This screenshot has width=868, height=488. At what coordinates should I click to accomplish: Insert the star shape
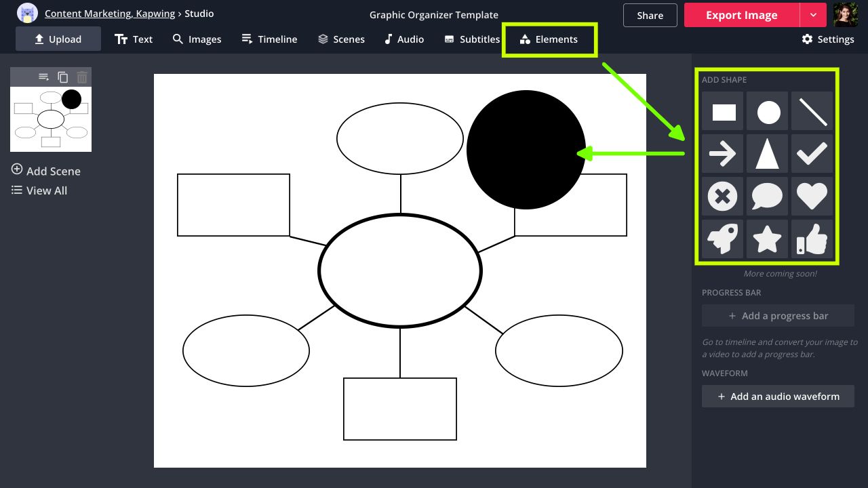pos(768,239)
